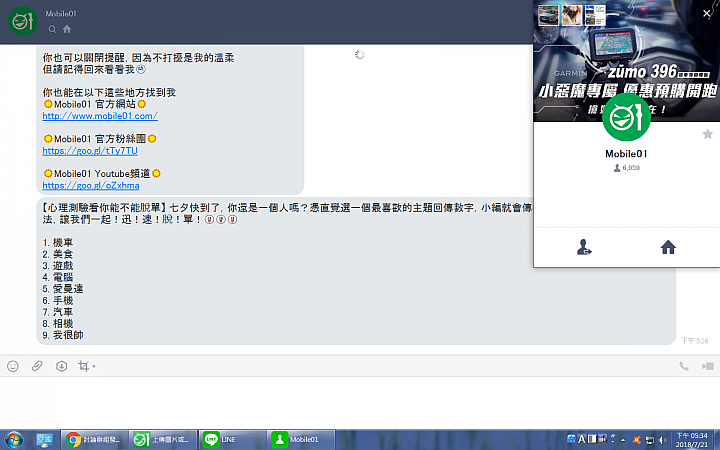Open the third cover thumbnail image
This screenshot has height=450, width=720.
[x=595, y=15]
